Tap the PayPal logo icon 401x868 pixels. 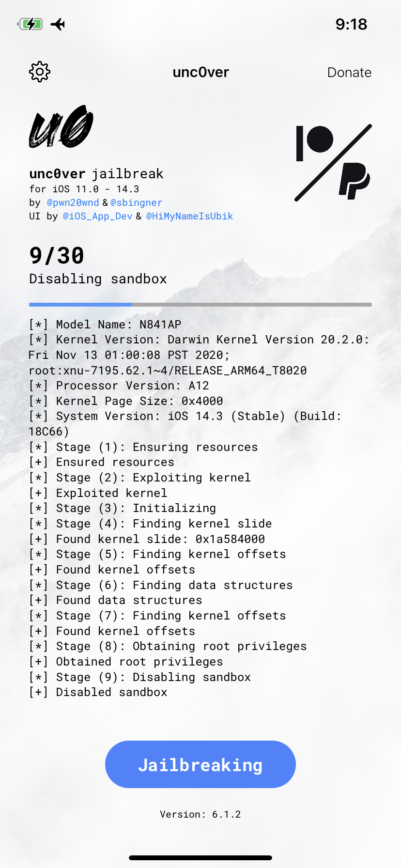[354, 181]
